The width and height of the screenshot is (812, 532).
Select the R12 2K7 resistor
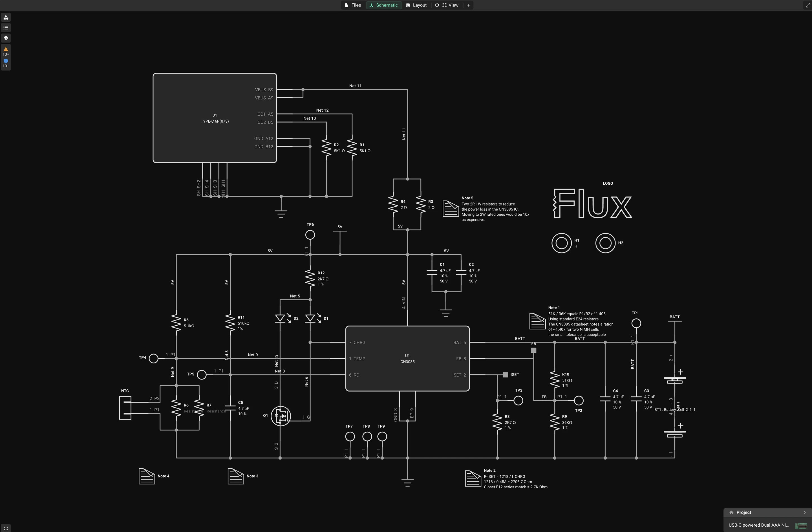pyautogui.click(x=310, y=278)
